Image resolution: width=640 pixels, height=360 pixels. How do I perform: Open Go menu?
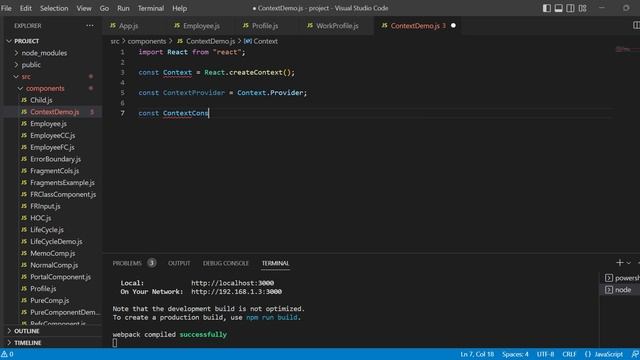(x=104, y=8)
